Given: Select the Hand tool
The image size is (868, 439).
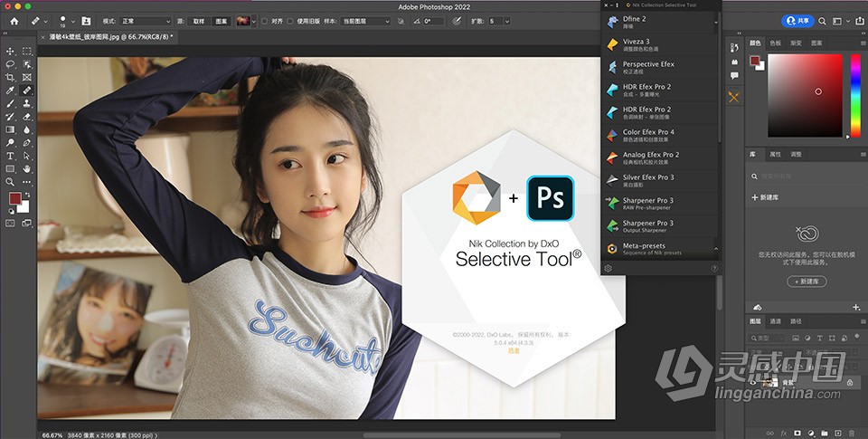Looking at the screenshot, I should click(x=26, y=169).
